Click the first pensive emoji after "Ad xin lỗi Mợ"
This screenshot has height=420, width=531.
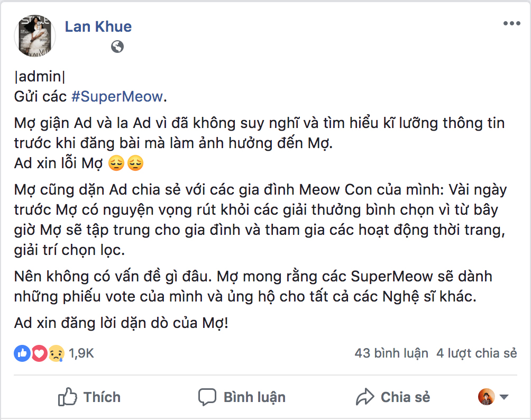[x=115, y=164]
